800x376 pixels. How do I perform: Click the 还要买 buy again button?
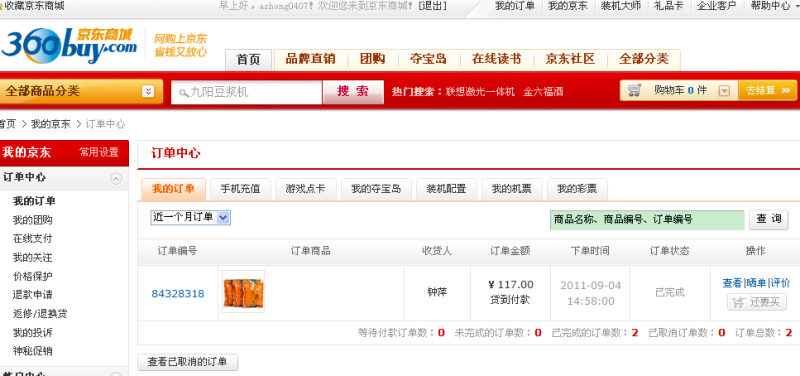coord(757,302)
